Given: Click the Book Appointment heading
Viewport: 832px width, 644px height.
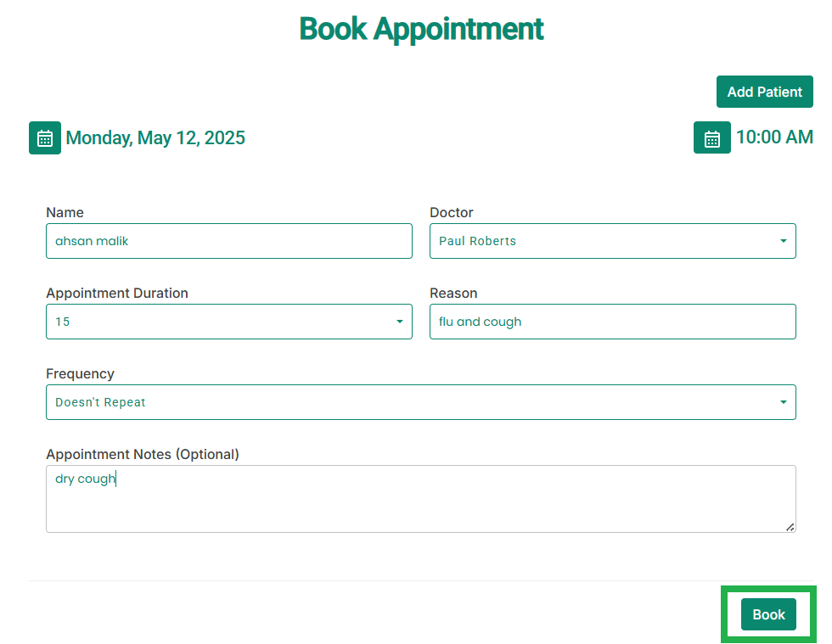Looking at the screenshot, I should pyautogui.click(x=421, y=29).
